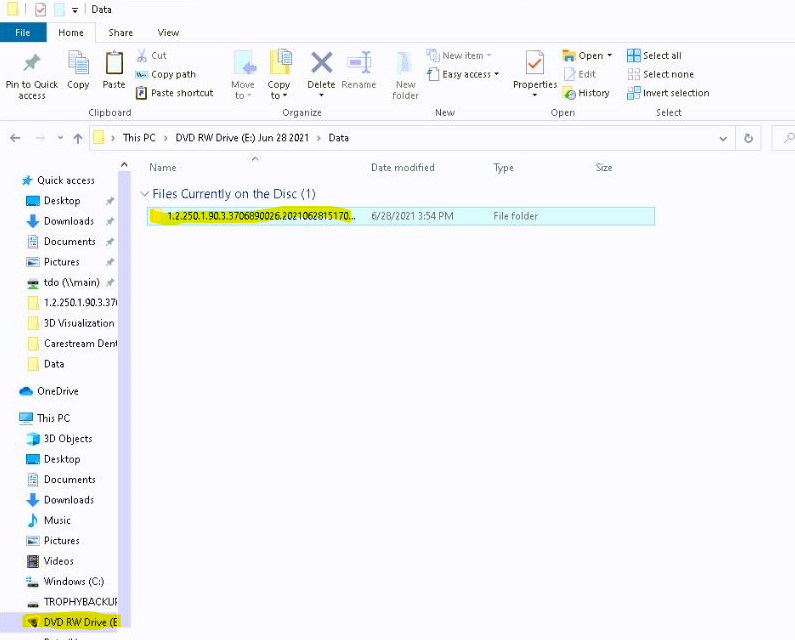The width and height of the screenshot is (795, 640).
Task: Select Windows (C:) drive in navigation pane
Action: pos(73,581)
